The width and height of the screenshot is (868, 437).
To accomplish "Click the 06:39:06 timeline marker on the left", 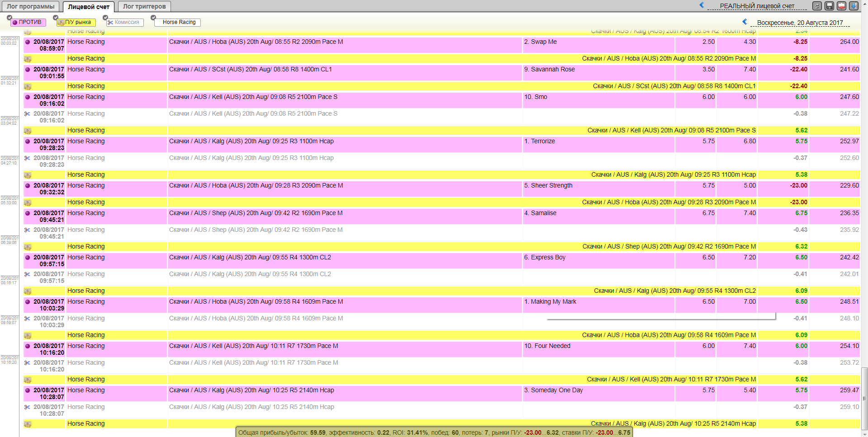I will [9, 240].
